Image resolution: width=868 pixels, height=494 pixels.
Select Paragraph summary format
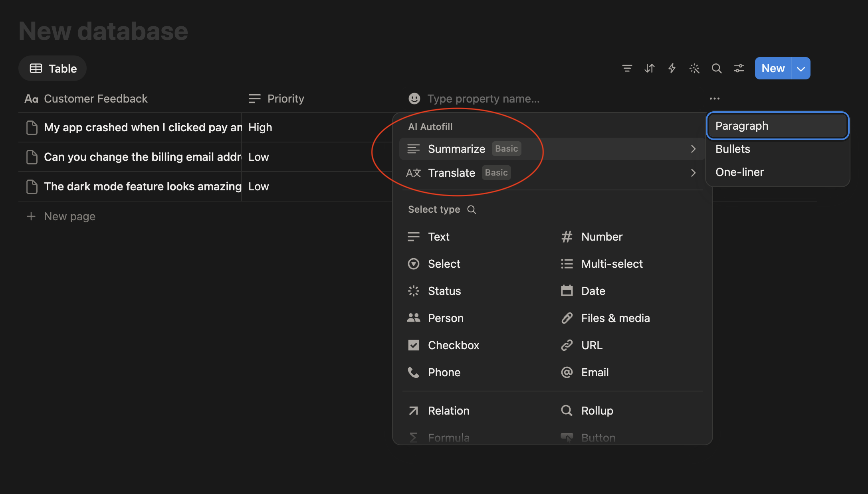pos(777,126)
